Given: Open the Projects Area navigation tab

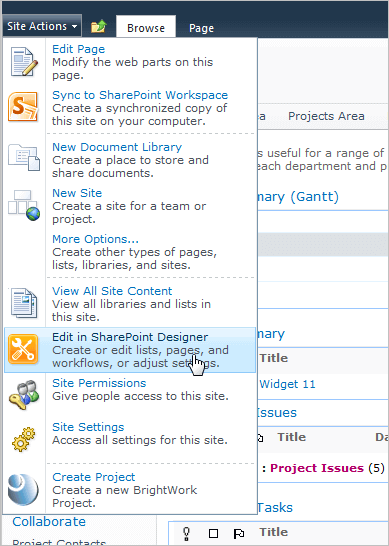Looking at the screenshot, I should (x=326, y=116).
